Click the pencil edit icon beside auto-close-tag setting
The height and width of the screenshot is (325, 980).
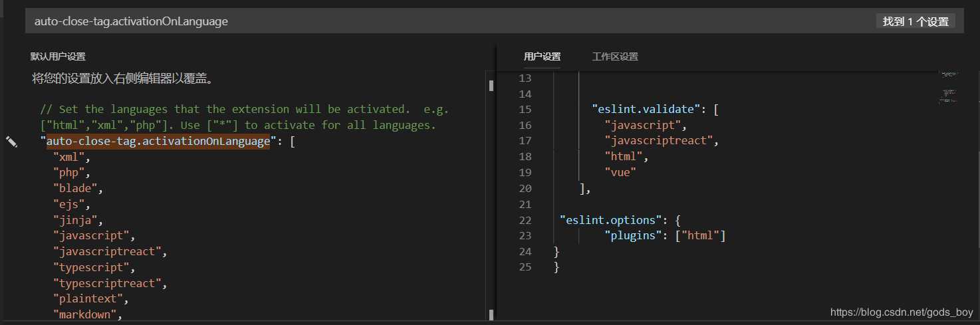point(11,142)
